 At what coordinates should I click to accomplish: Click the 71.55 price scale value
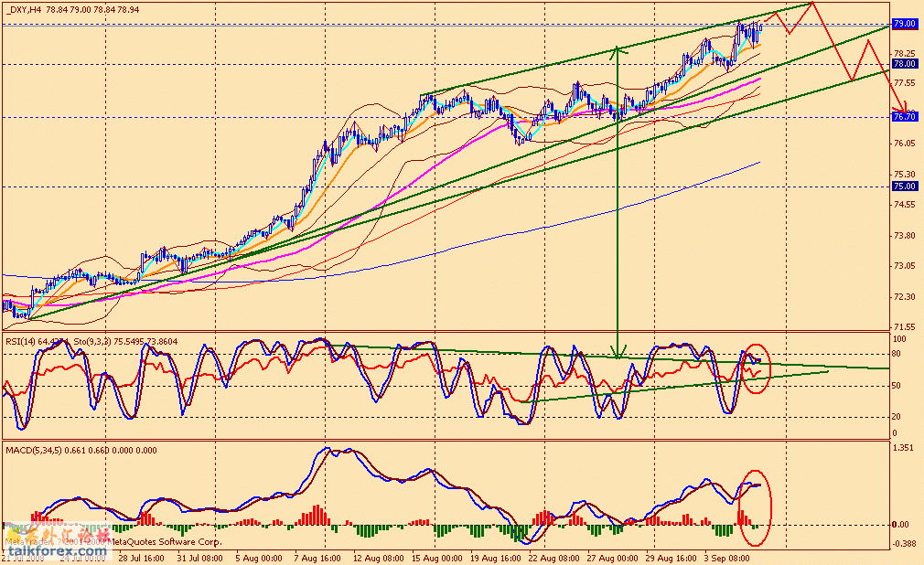click(x=905, y=327)
